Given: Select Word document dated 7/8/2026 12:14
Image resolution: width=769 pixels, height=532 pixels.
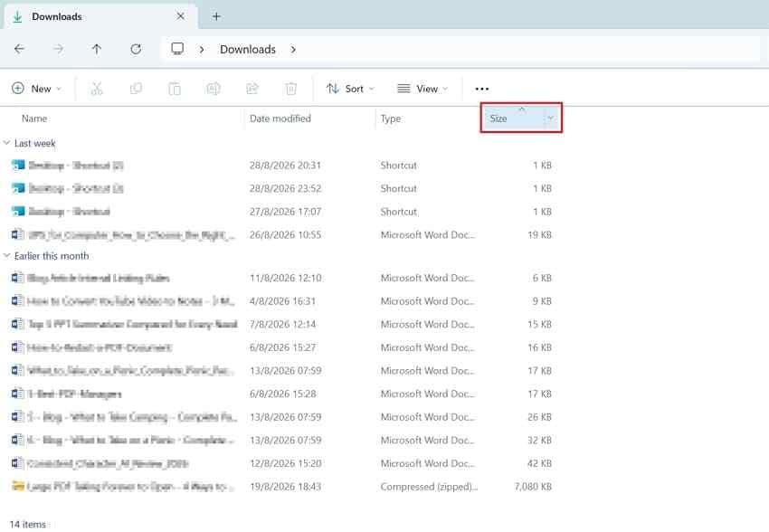Looking at the screenshot, I should 281,324.
